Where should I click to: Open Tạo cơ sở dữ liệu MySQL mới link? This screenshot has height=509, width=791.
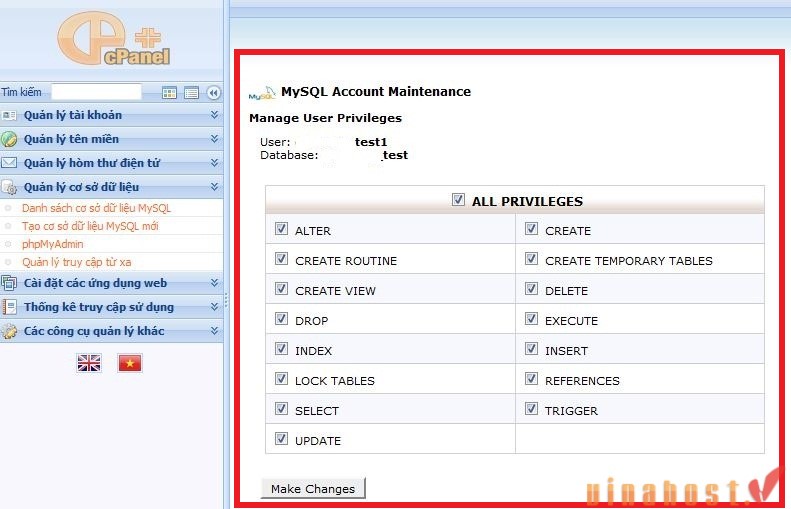tap(90, 226)
